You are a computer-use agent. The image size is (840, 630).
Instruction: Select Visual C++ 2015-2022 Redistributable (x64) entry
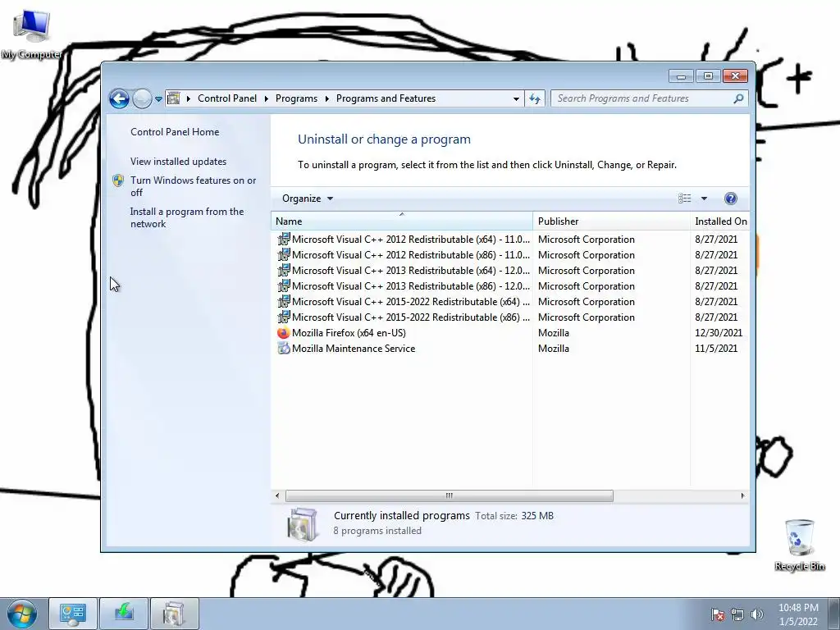tap(510, 302)
